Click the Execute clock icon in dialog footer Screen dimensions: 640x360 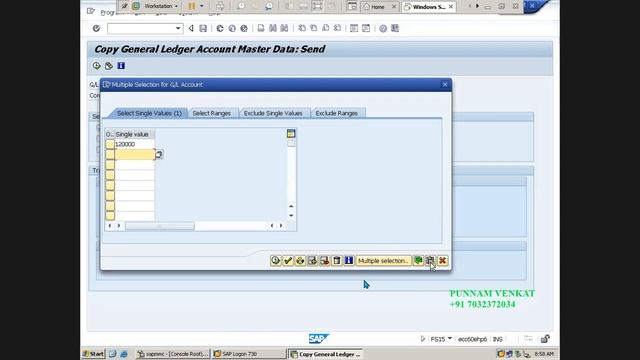pyautogui.click(x=276, y=260)
